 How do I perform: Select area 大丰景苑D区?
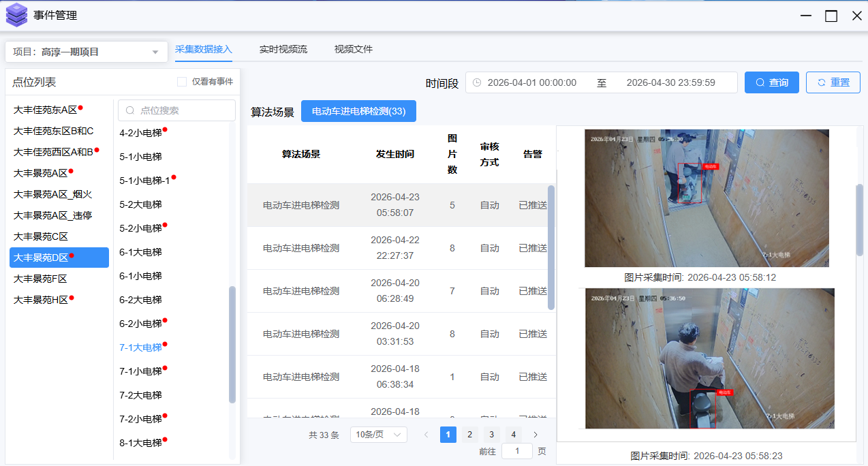coord(59,258)
